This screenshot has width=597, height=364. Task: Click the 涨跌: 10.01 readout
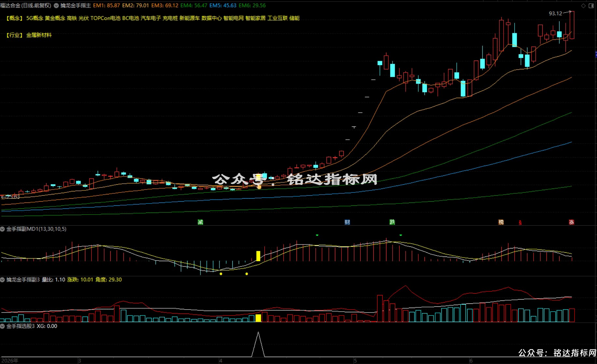click(80, 280)
